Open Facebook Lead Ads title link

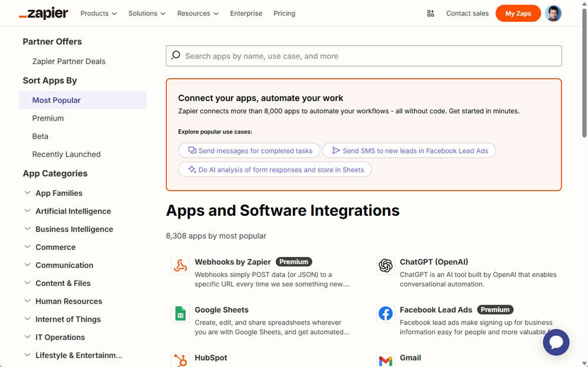[x=436, y=309]
